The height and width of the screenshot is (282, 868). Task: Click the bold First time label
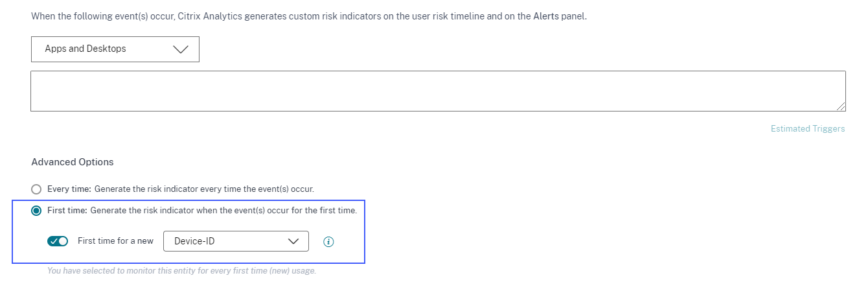(67, 211)
